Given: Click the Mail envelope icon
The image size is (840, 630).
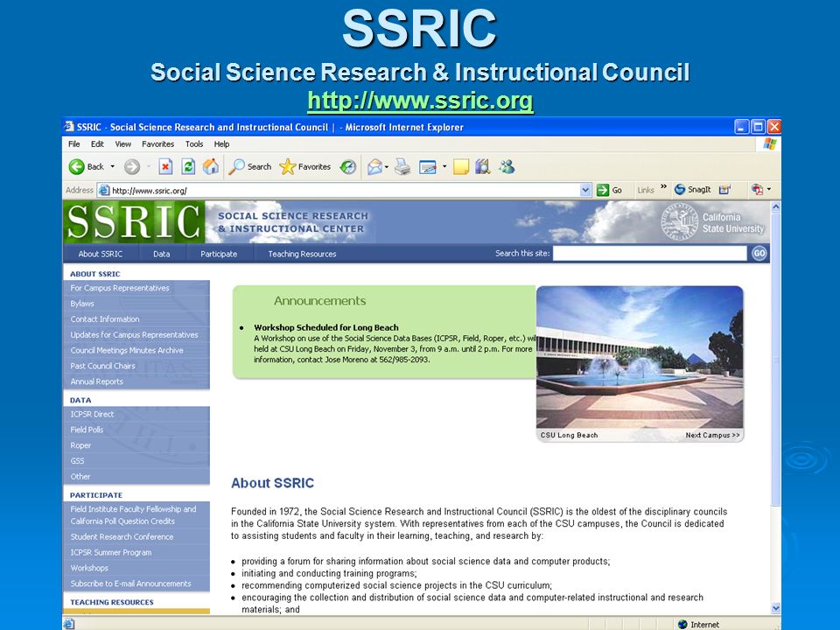Looking at the screenshot, I should (x=374, y=167).
